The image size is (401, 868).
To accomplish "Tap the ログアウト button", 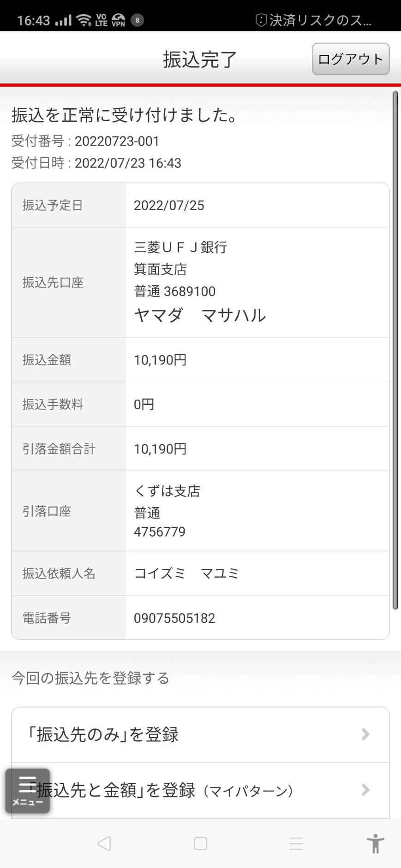I will pyautogui.click(x=351, y=59).
